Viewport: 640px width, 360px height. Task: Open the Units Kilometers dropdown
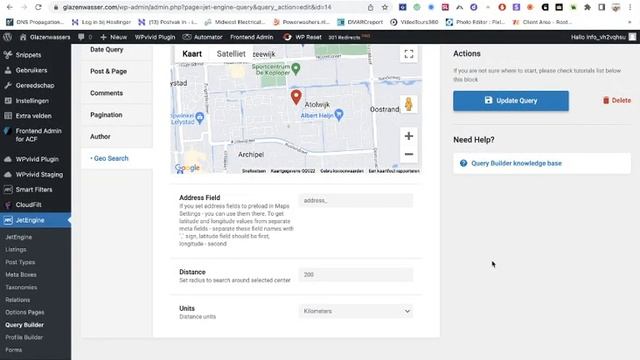point(356,311)
